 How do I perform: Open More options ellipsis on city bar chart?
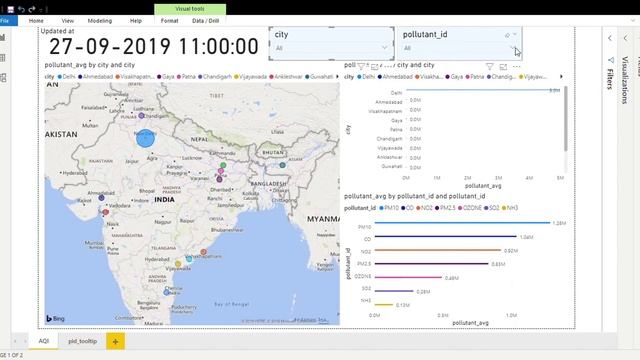[x=517, y=66]
